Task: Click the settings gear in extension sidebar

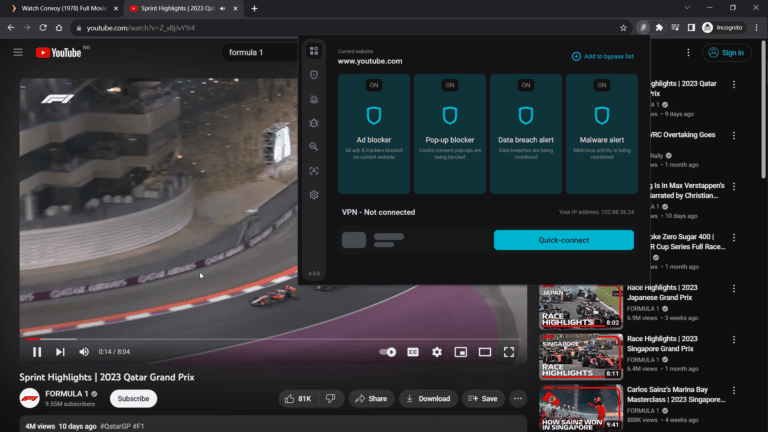Action: coord(314,195)
